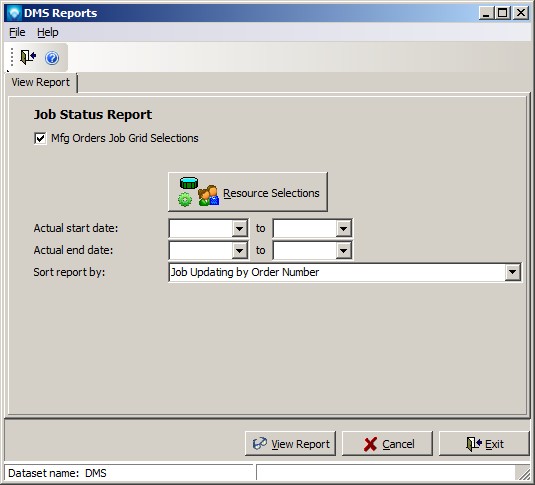Click the green cylinder icon on the Resource Selections button
Screen dimensions: 535x485
pyautogui.click(x=189, y=183)
